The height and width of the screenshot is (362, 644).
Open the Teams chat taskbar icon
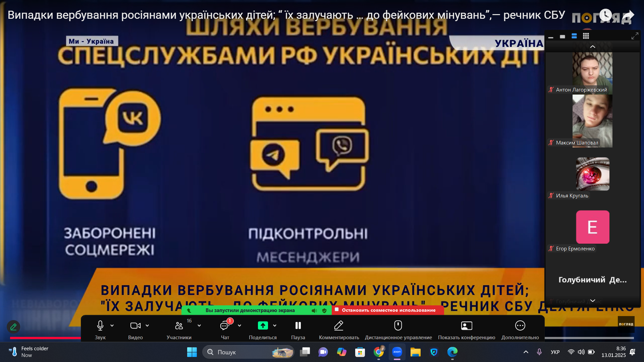coord(323,352)
